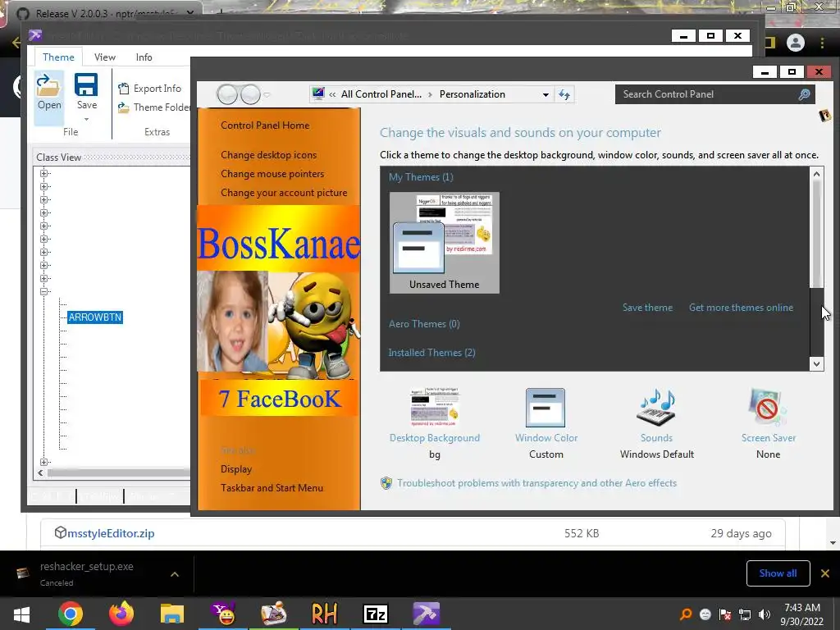This screenshot has height=630, width=840.
Task: Click the 7z taskbar icon
Action: [x=375, y=614]
